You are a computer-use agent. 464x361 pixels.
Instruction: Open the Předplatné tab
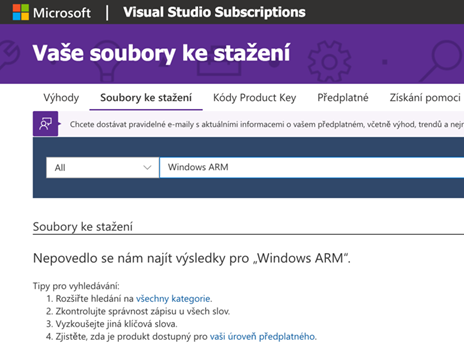click(x=343, y=98)
